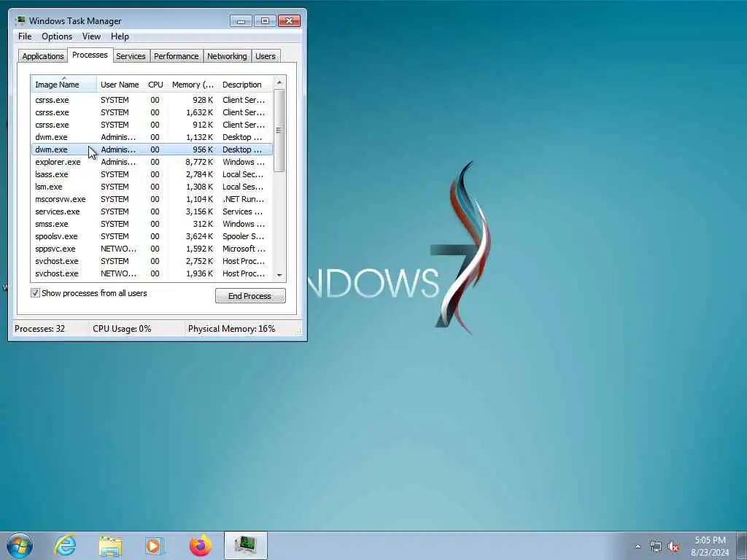The image size is (747, 560).
Task: Click the Task Manager taskbar button
Action: (245, 545)
